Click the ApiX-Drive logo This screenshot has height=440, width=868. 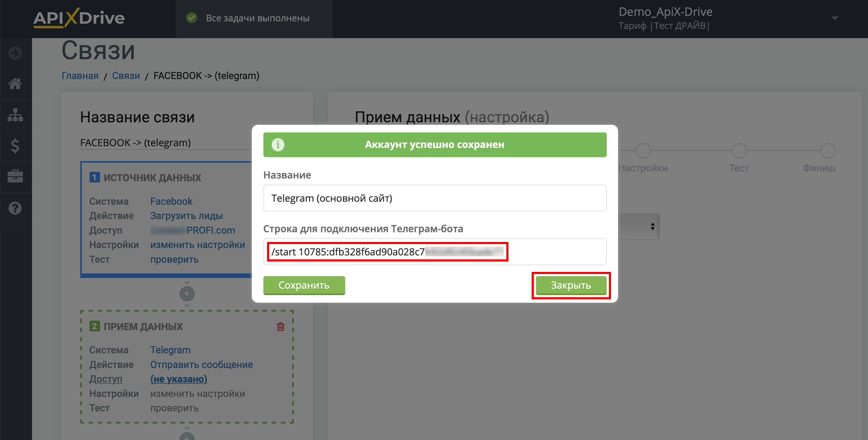coord(79,18)
